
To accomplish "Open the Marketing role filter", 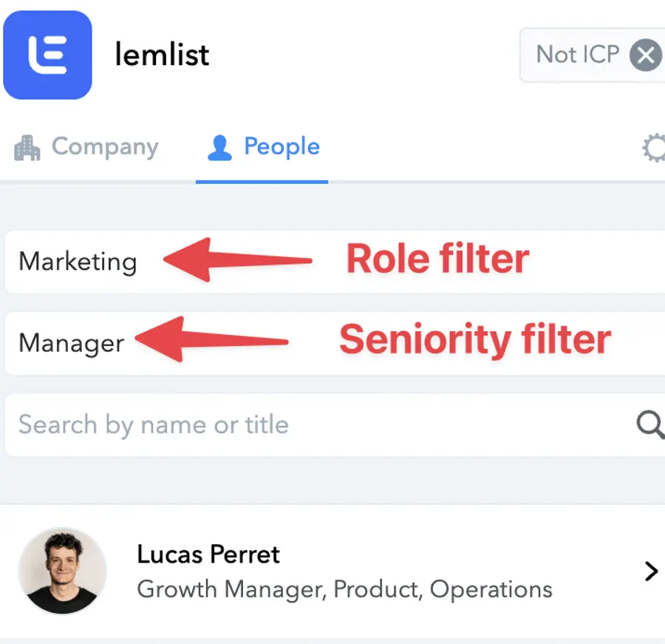I will (x=78, y=262).
